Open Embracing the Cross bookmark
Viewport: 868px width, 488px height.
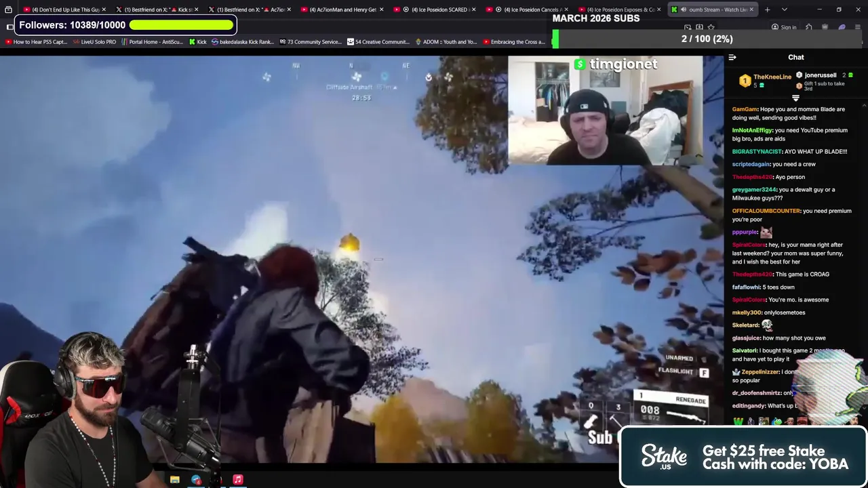click(513, 42)
